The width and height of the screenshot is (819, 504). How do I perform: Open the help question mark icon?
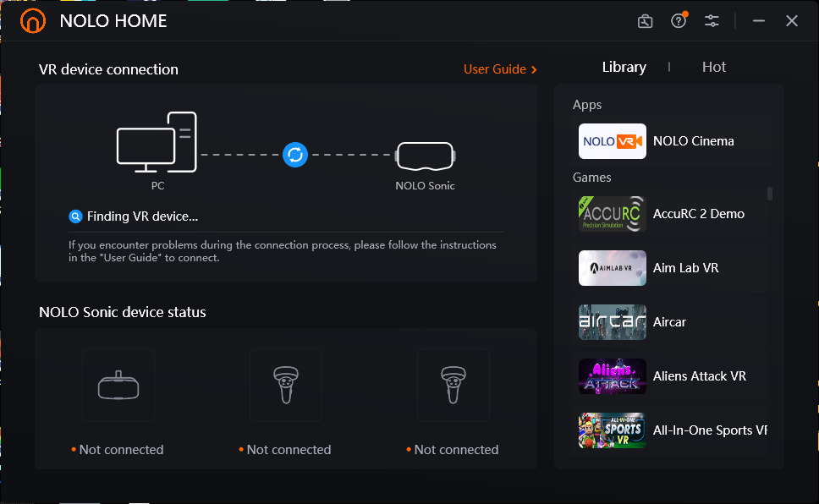point(679,21)
